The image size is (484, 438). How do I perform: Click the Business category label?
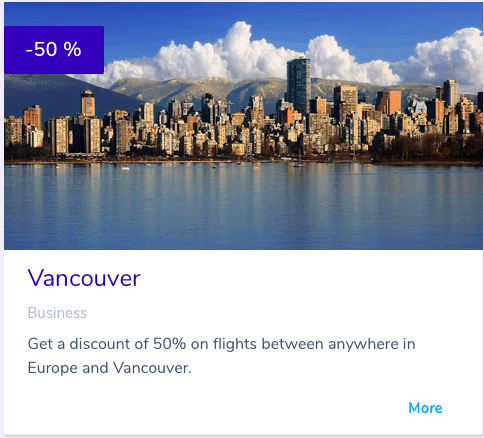(57, 313)
